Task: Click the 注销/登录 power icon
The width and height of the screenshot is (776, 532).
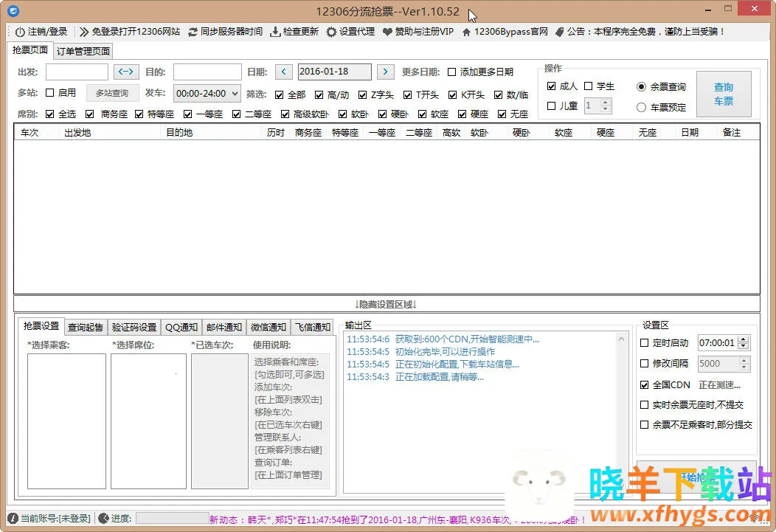Action: click(x=21, y=32)
